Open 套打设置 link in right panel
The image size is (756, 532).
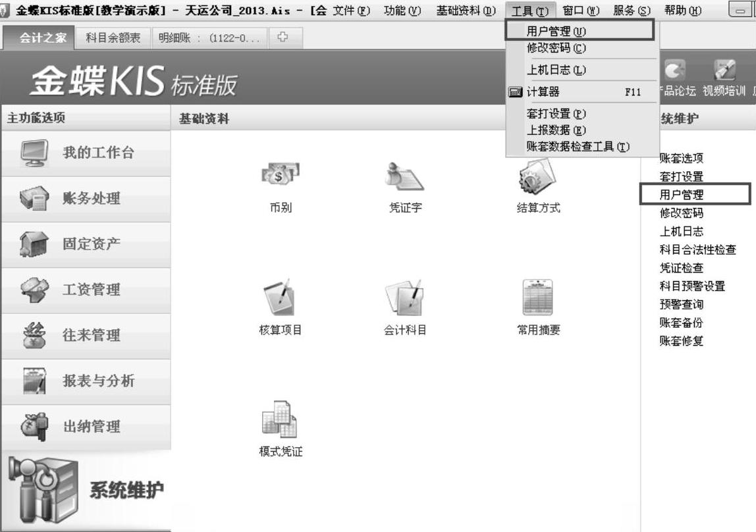682,176
